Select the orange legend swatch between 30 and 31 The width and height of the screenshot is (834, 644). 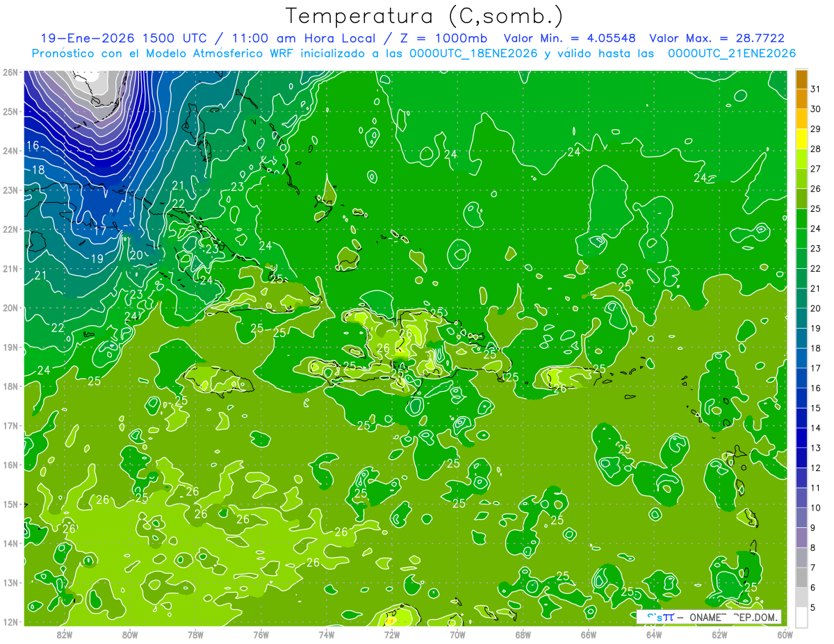801,99
